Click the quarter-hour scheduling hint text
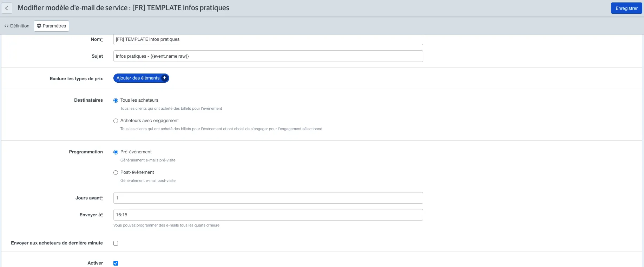The height and width of the screenshot is (267, 644). 166,225
